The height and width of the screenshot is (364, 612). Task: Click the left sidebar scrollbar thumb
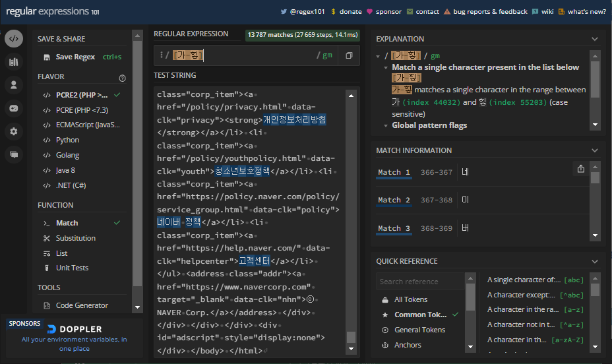(137, 164)
